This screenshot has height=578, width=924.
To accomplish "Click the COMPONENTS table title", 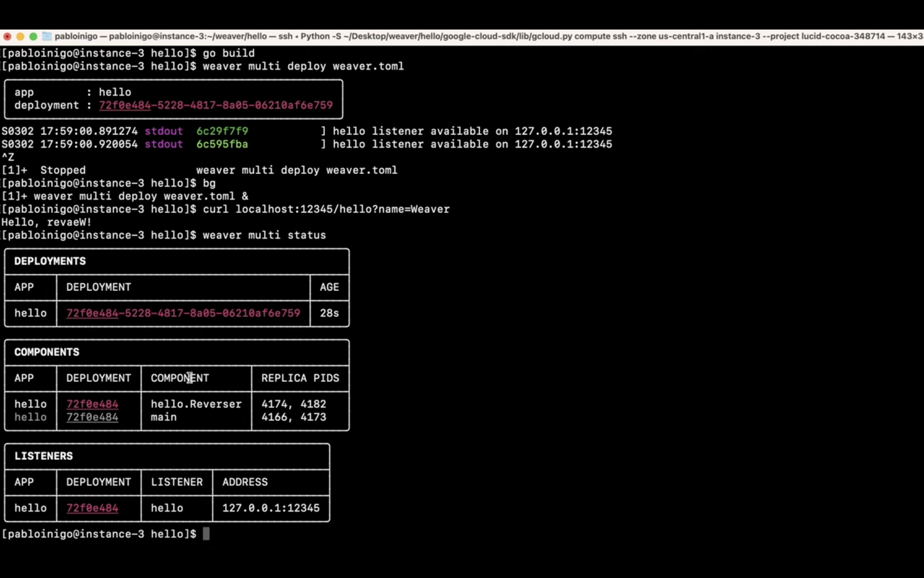I will (x=47, y=352).
